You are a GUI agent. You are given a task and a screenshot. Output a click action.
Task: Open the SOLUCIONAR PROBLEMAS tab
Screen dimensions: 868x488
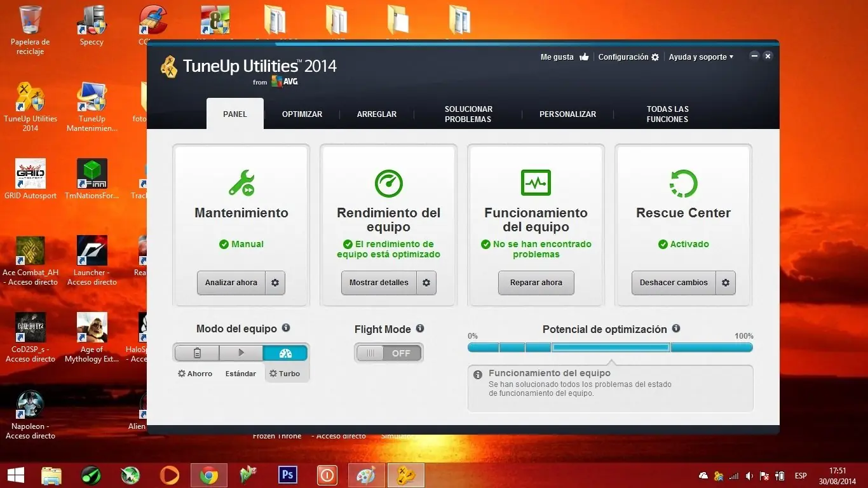pyautogui.click(x=468, y=114)
